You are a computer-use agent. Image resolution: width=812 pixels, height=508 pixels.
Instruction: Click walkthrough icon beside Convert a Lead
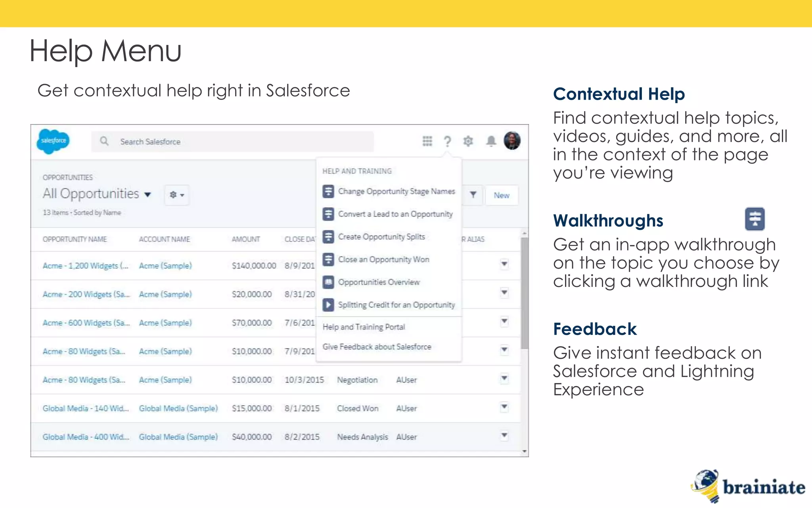click(x=328, y=214)
